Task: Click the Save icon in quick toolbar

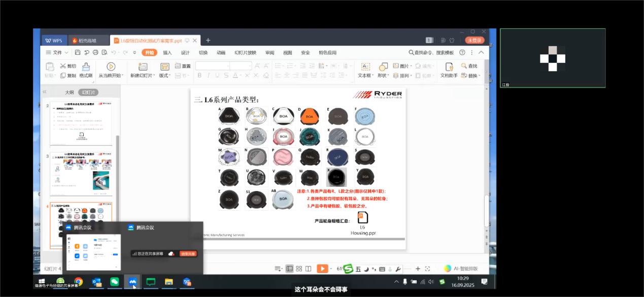Action: 78,52
